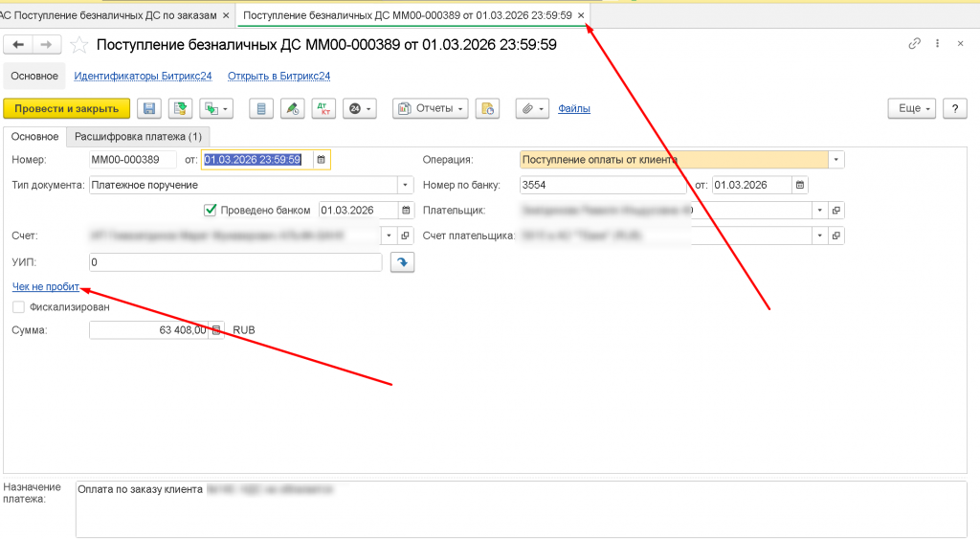Switch to Основное form tab

coord(35,136)
